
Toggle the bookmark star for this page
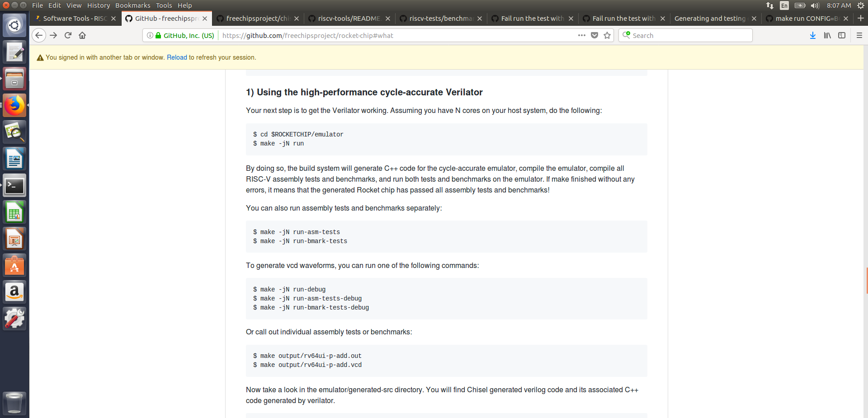pyautogui.click(x=607, y=35)
